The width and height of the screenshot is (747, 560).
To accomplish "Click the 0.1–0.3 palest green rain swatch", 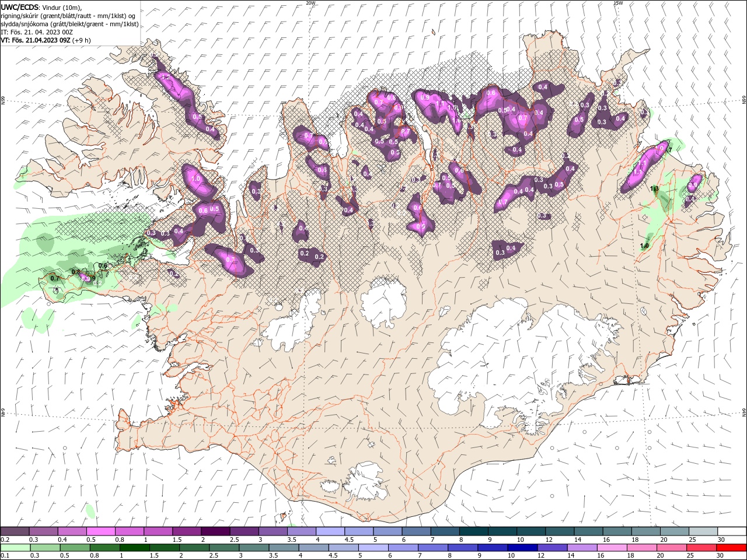I will (x=15, y=548).
